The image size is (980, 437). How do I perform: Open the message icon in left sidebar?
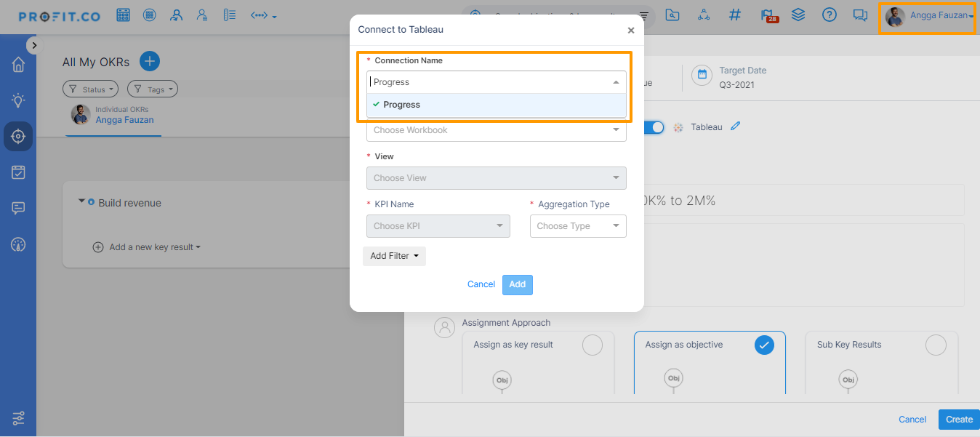tap(18, 208)
